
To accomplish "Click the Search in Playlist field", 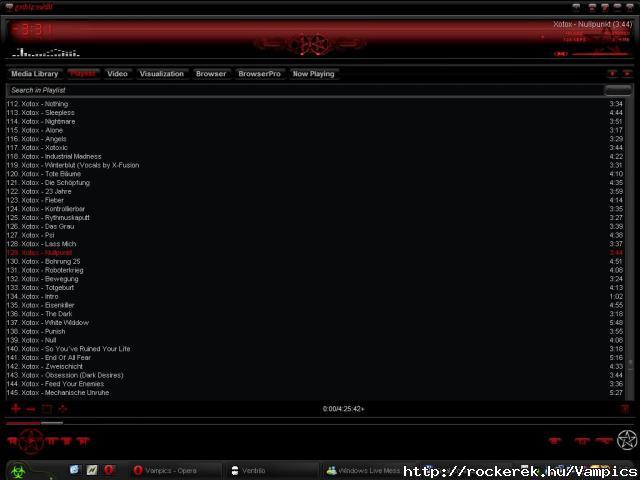I will coord(304,90).
